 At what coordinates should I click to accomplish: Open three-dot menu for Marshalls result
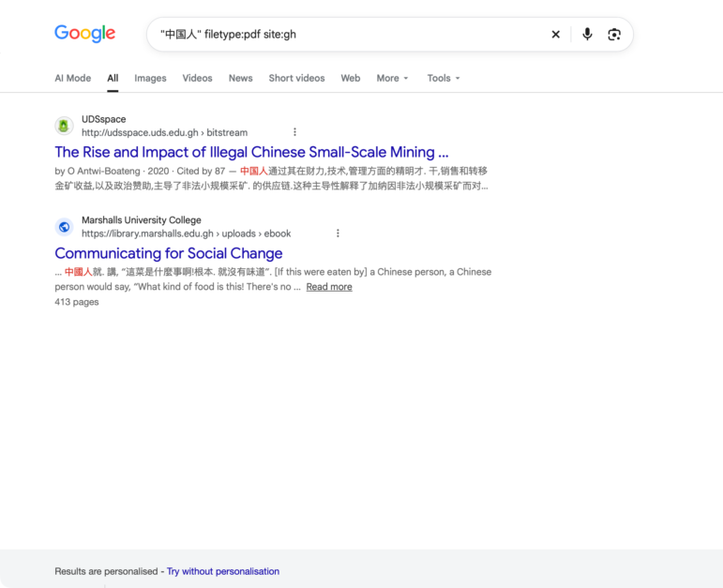coord(338,234)
